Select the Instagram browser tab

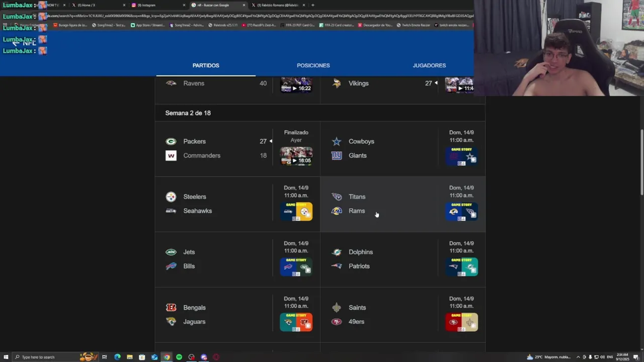point(157,5)
